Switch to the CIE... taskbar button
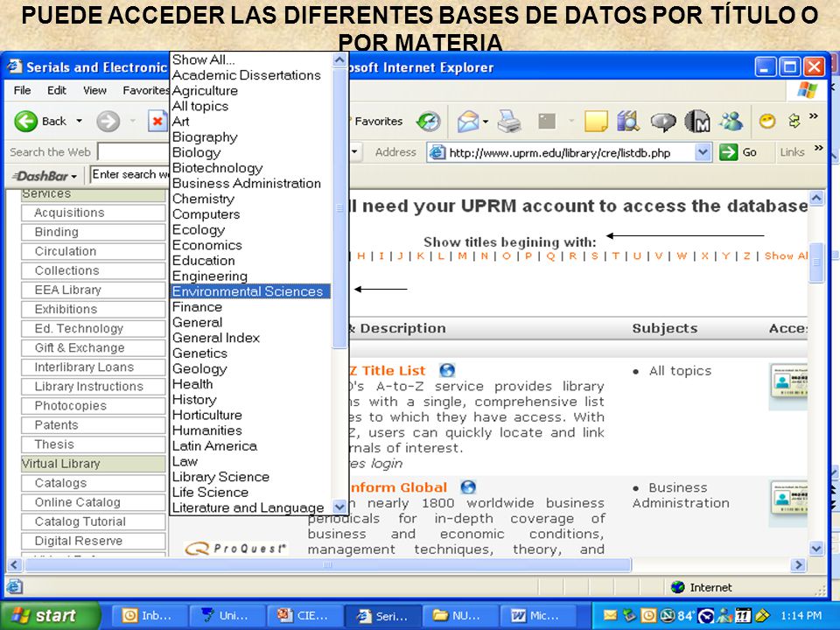Image resolution: width=840 pixels, height=630 pixels. (304, 616)
